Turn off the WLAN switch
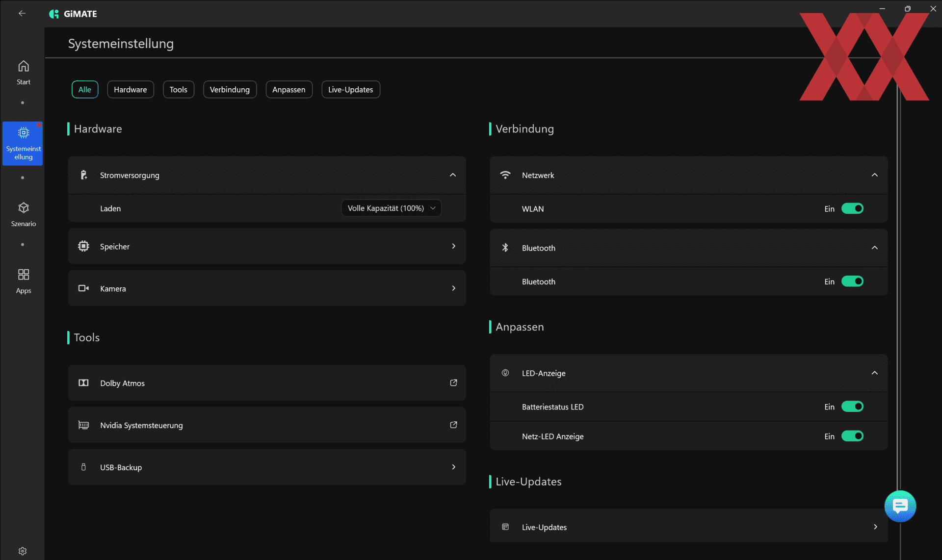The width and height of the screenshot is (942, 560). coord(853,209)
